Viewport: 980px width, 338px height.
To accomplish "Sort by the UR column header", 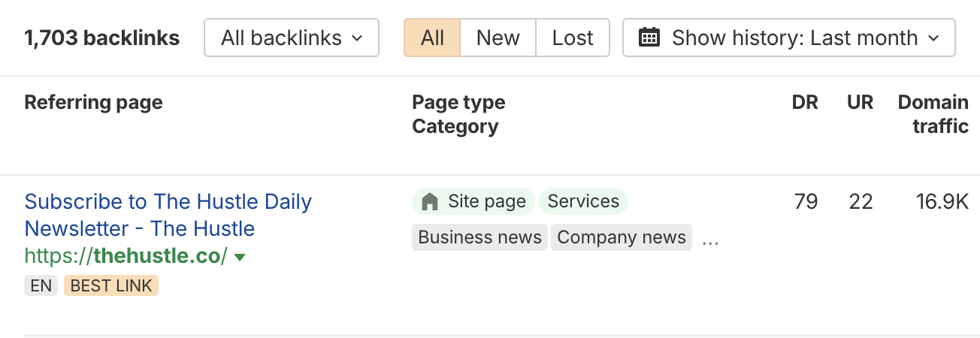I will (860, 102).
